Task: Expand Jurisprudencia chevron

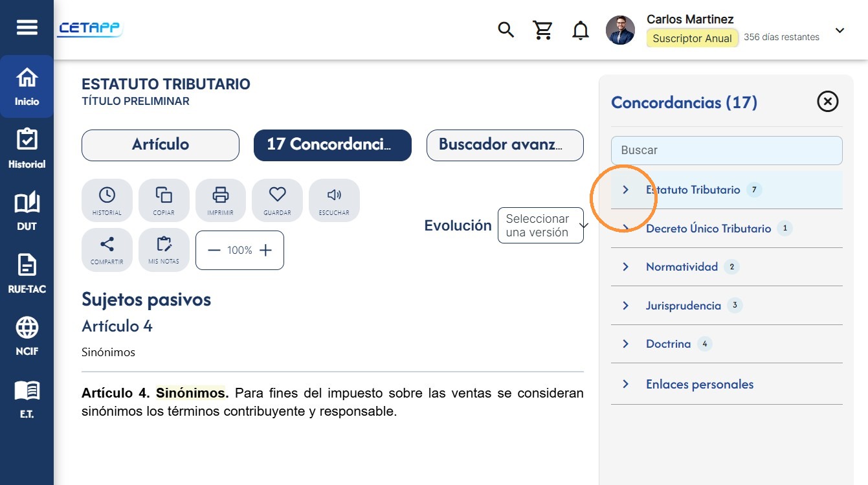Action: click(x=625, y=305)
